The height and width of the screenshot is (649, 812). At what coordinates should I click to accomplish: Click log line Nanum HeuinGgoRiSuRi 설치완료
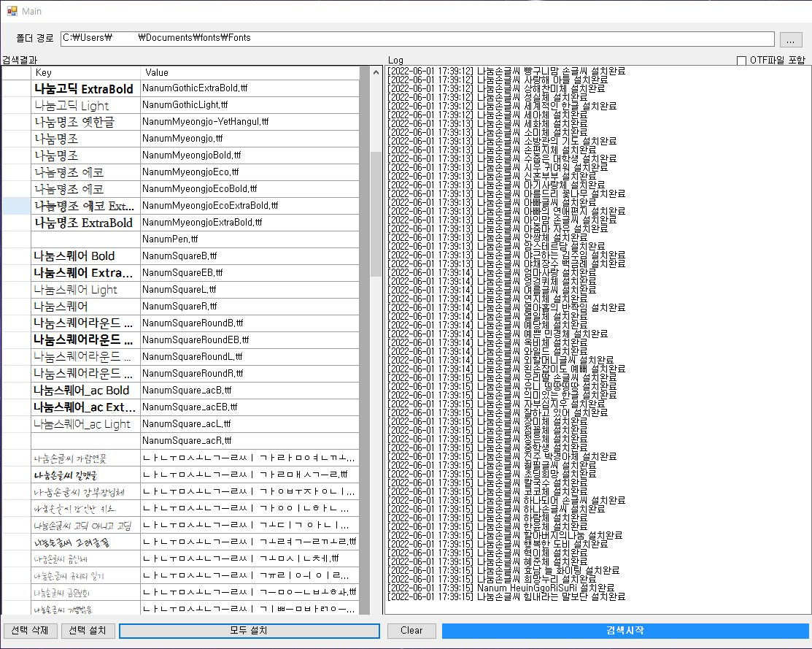tap(500, 588)
